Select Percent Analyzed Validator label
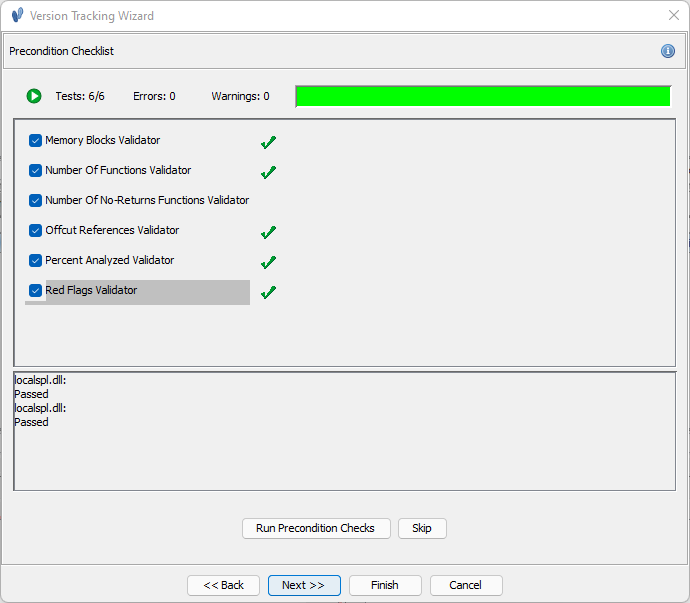The width and height of the screenshot is (690, 603). tap(110, 260)
